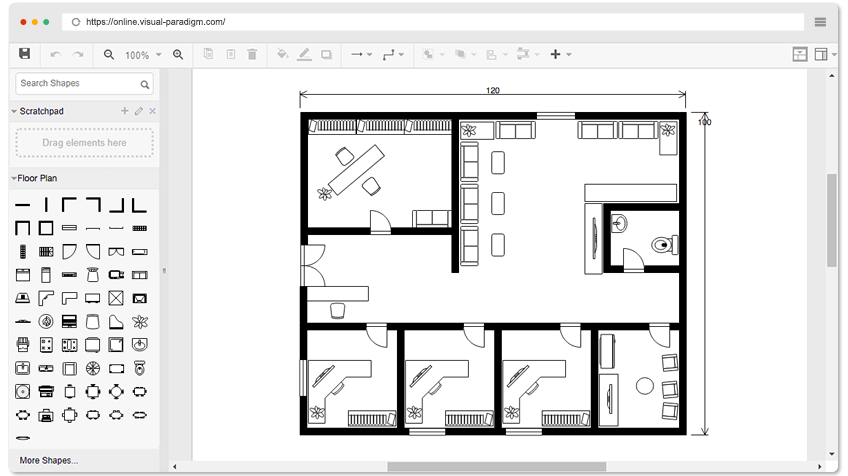This screenshot has height=476, width=848.
Task: Open the Insert plus dropdown
Action: click(561, 54)
